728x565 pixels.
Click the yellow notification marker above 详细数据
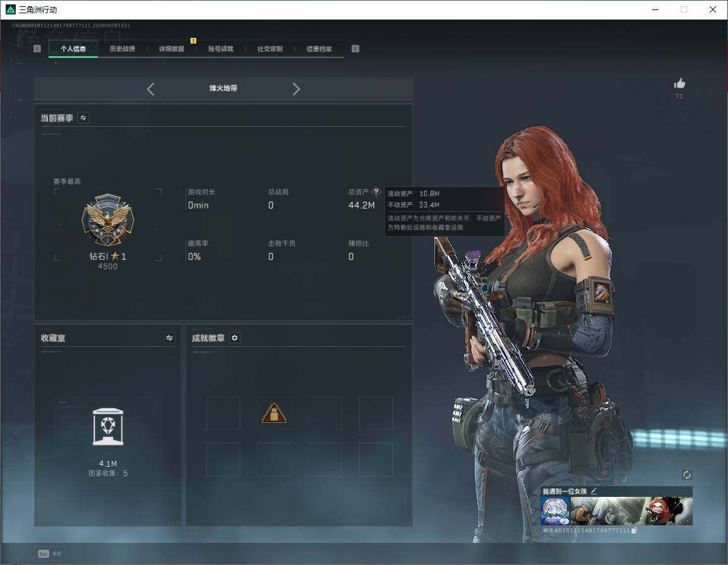pyautogui.click(x=193, y=41)
